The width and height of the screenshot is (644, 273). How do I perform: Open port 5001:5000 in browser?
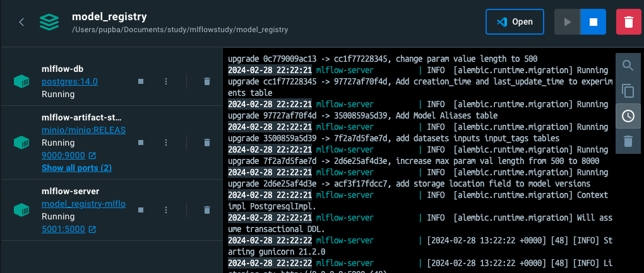(x=63, y=229)
